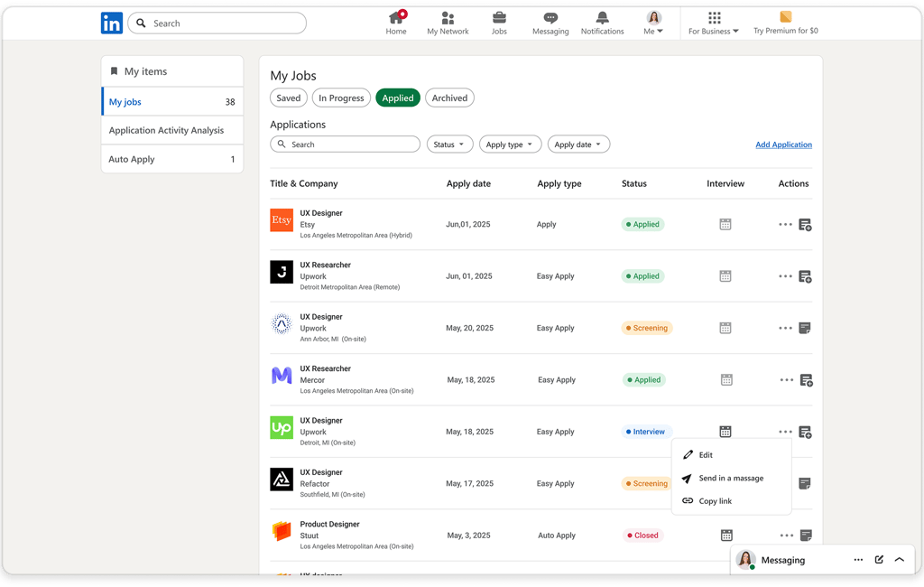Open the For Business apps grid

click(x=715, y=17)
